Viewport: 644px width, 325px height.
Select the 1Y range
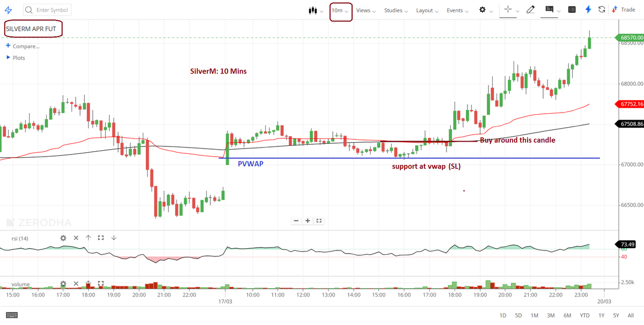point(602,315)
